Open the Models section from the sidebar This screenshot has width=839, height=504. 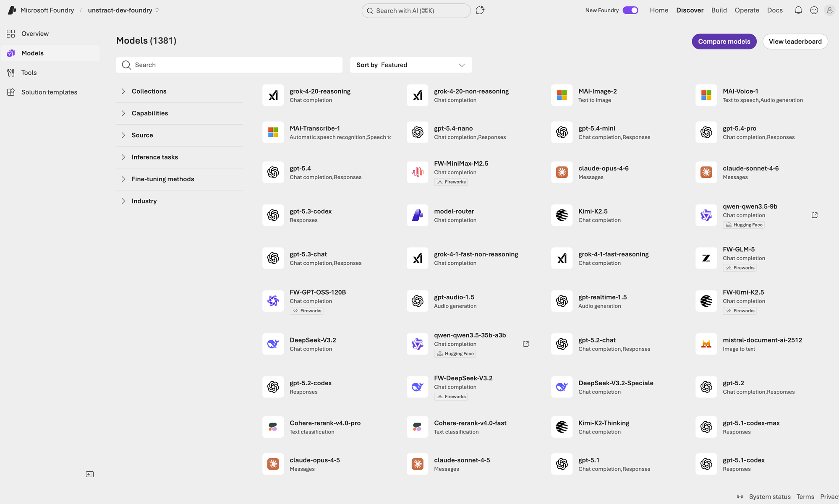(32, 53)
